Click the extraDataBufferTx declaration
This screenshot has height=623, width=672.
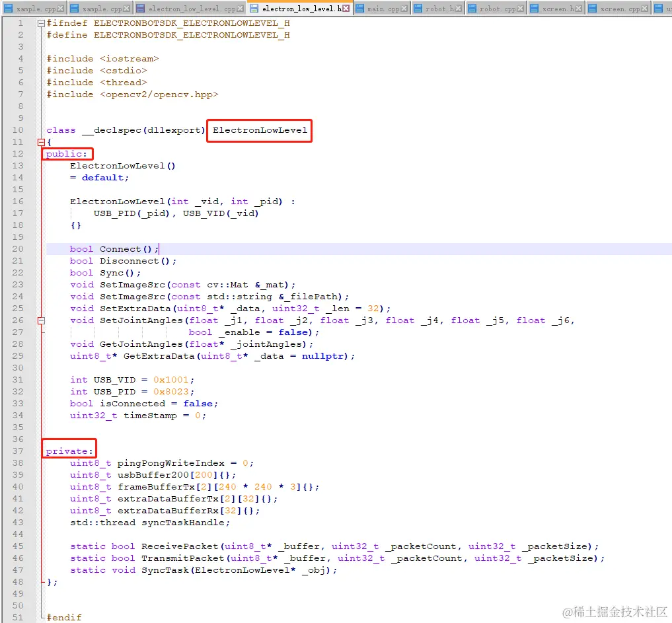click(x=174, y=499)
